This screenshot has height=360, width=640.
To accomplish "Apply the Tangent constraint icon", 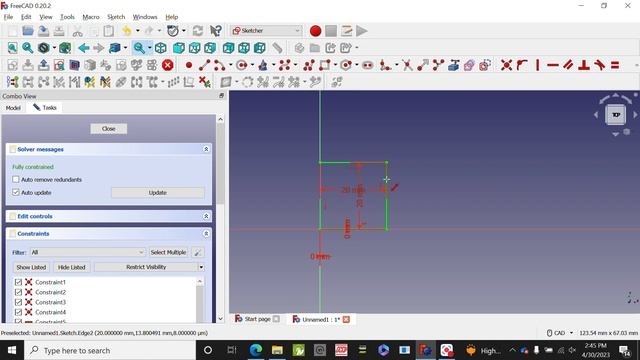I will [600, 65].
